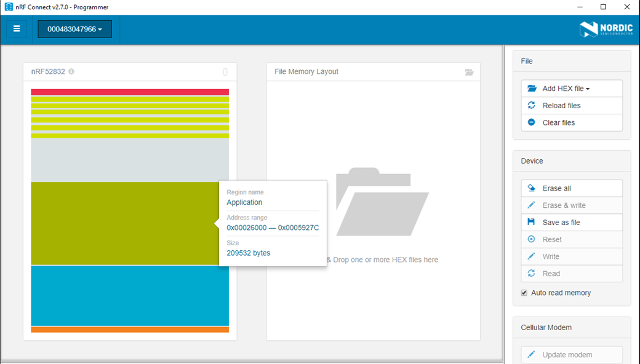Click Erase & write button
Image resolution: width=640 pixels, height=364 pixels.
click(x=572, y=205)
